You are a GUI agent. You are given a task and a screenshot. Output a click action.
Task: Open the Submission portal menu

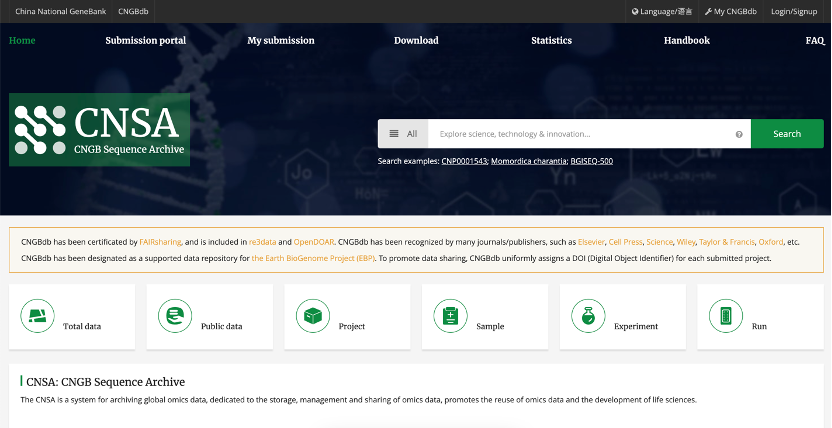click(x=145, y=41)
